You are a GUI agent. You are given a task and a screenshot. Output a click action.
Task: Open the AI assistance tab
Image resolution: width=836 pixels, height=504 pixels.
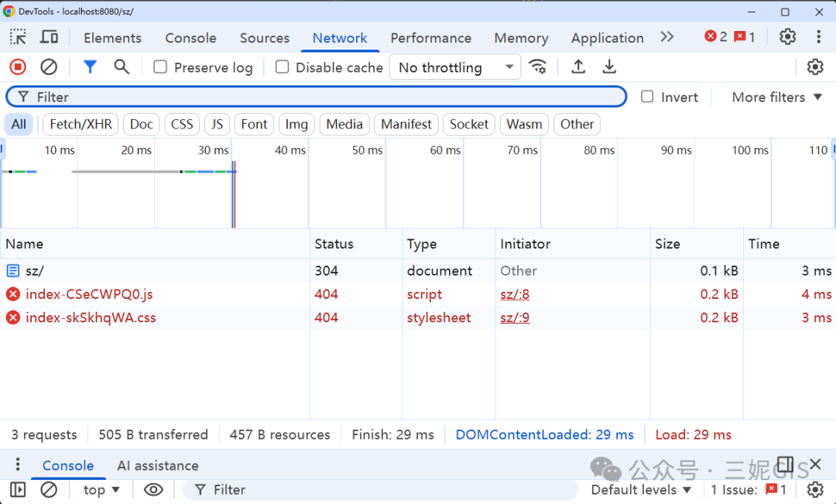158,465
